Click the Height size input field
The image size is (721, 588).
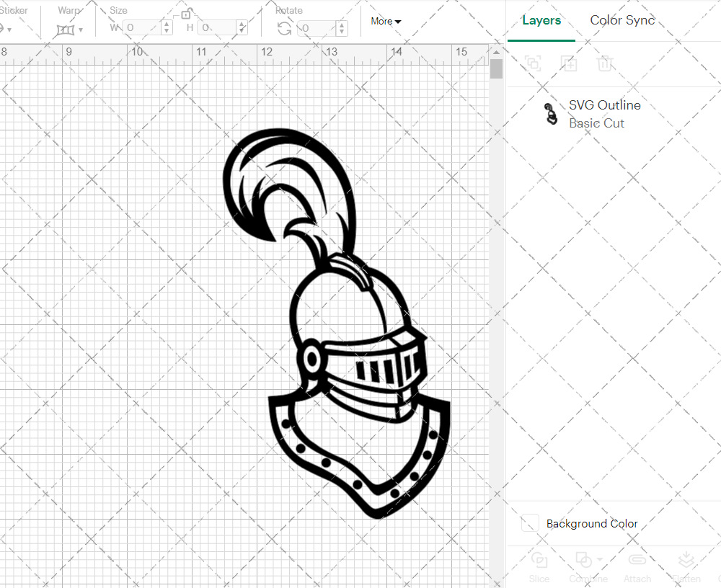pos(218,27)
